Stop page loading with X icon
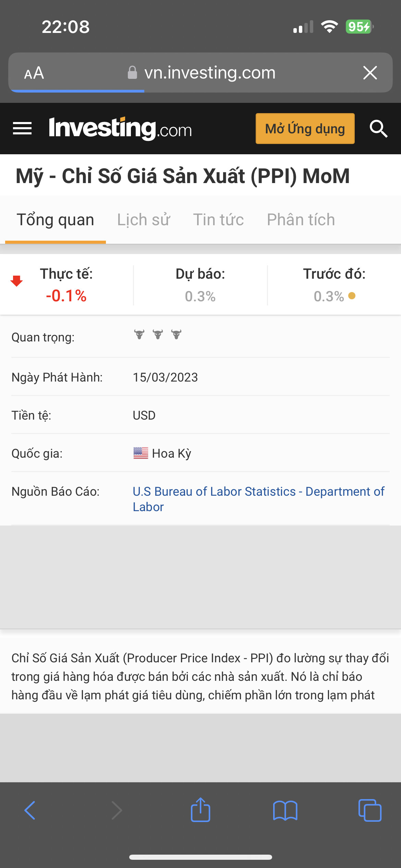Image resolution: width=401 pixels, height=868 pixels. [x=370, y=73]
